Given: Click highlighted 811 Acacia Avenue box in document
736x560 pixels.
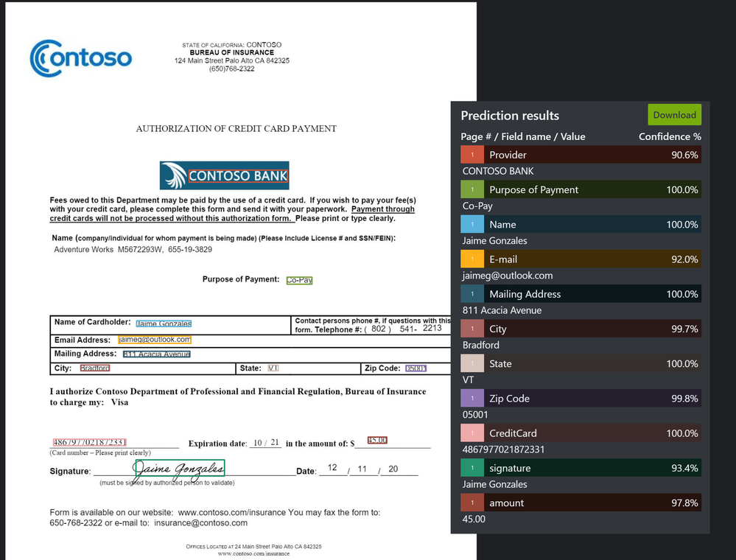Looking at the screenshot, I should click(x=156, y=354).
